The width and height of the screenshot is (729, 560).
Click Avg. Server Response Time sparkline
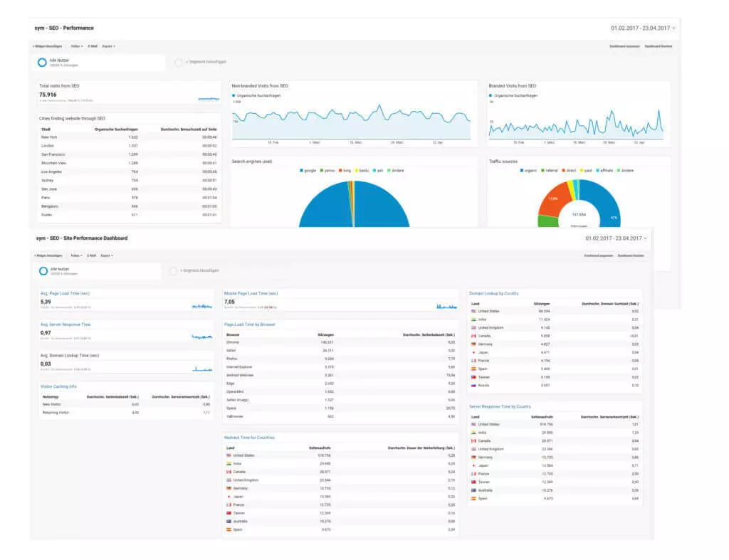click(201, 337)
